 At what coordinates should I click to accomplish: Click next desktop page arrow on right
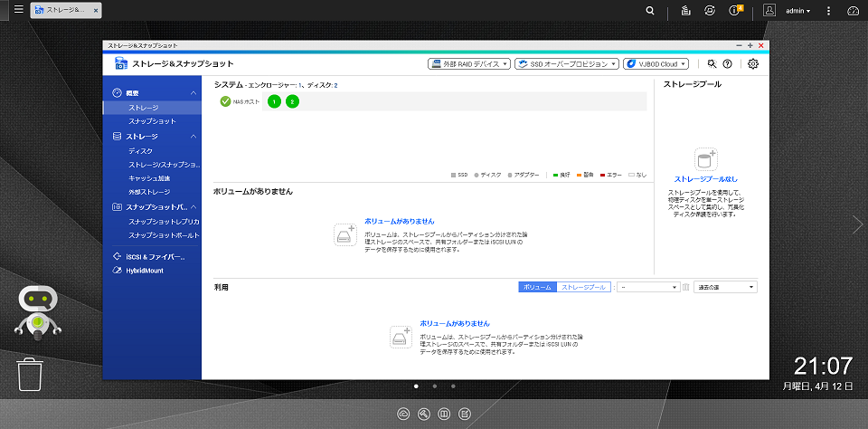pyautogui.click(x=857, y=224)
